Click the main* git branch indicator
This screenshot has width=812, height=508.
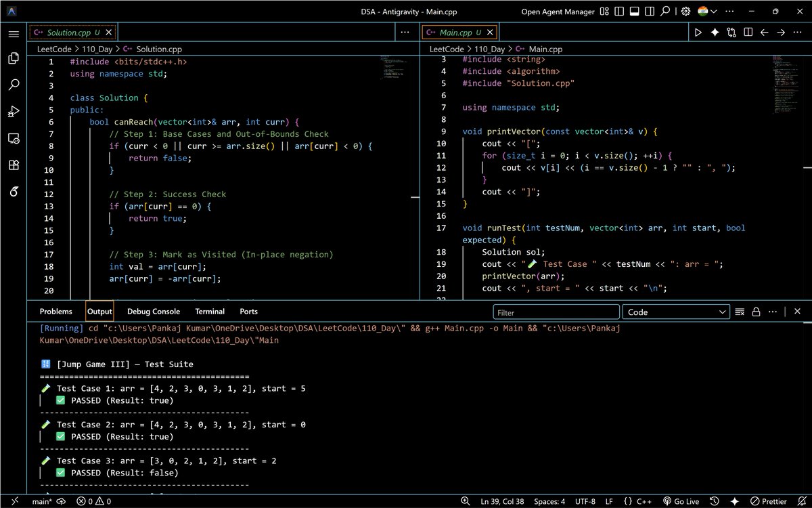click(41, 501)
